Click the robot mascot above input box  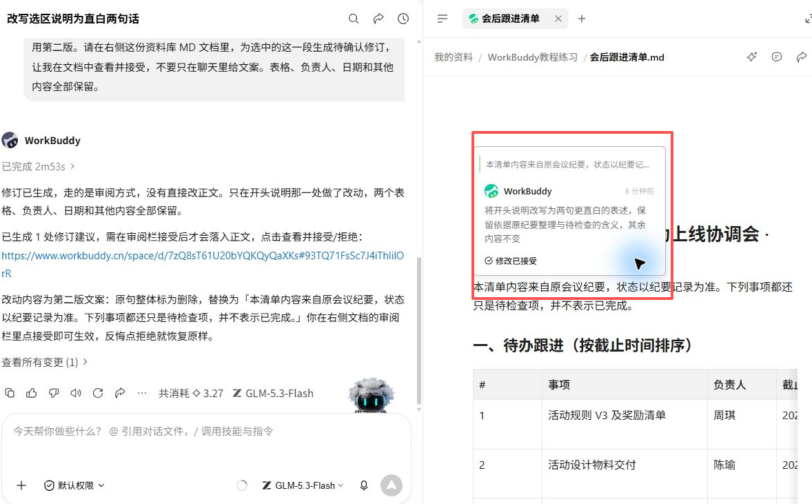click(x=371, y=396)
